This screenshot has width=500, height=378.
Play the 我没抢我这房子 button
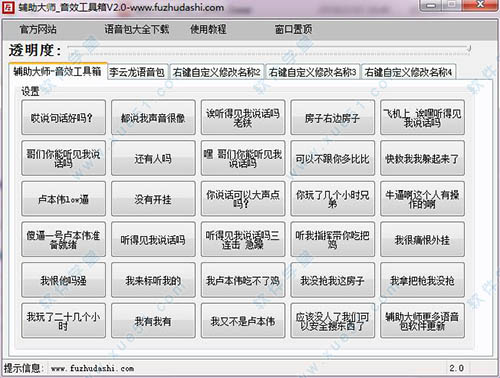coord(332,280)
